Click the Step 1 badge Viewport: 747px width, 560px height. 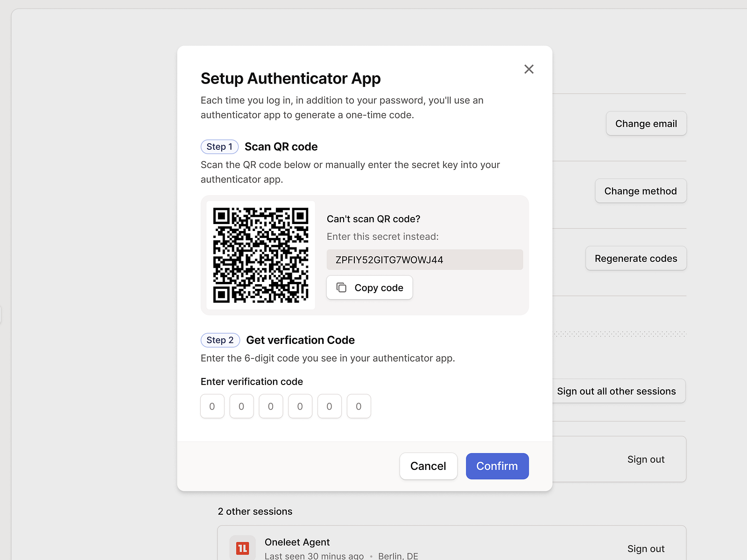tap(219, 147)
